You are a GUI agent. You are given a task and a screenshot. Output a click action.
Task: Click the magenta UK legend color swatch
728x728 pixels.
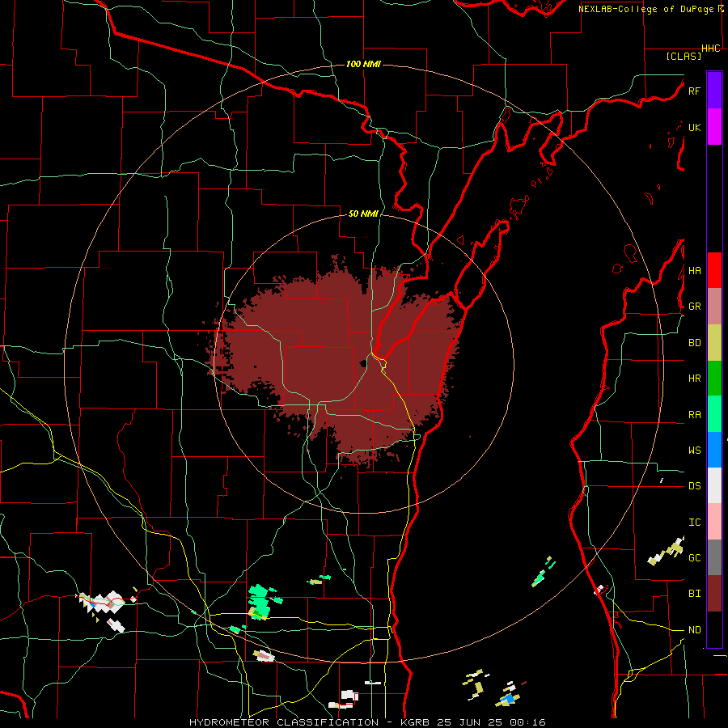coord(714,127)
